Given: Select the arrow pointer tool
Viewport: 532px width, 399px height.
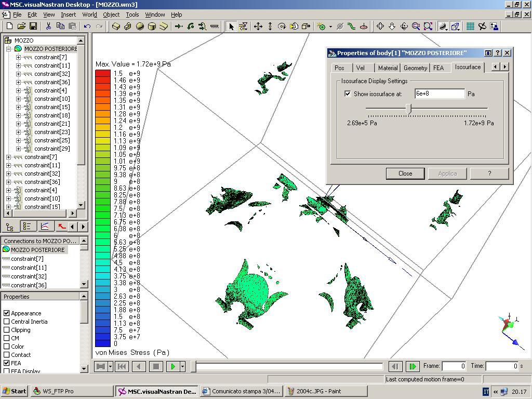Looking at the screenshot, I should click(x=231, y=26).
